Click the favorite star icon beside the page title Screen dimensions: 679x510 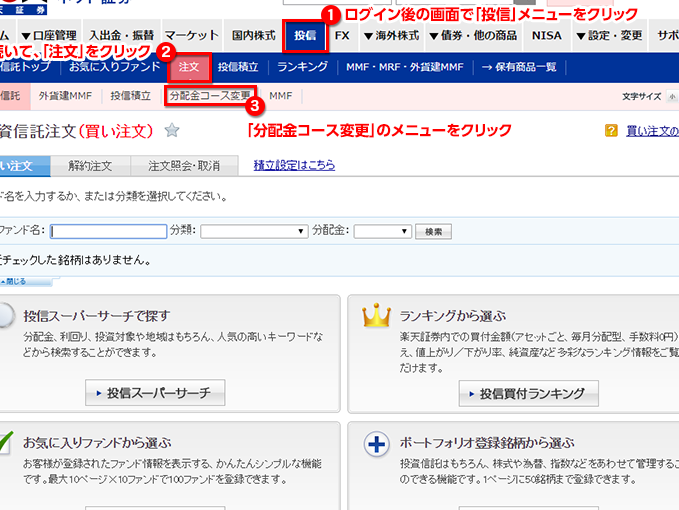click(x=172, y=130)
